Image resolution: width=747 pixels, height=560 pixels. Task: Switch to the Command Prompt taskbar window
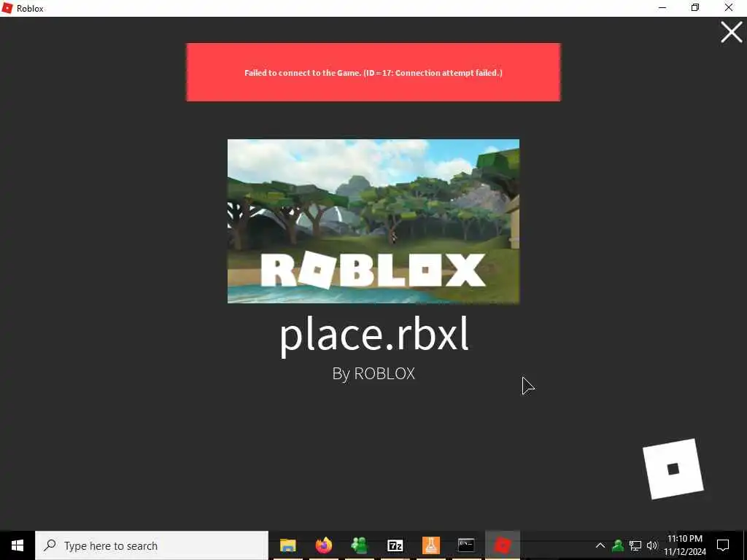[x=466, y=545]
